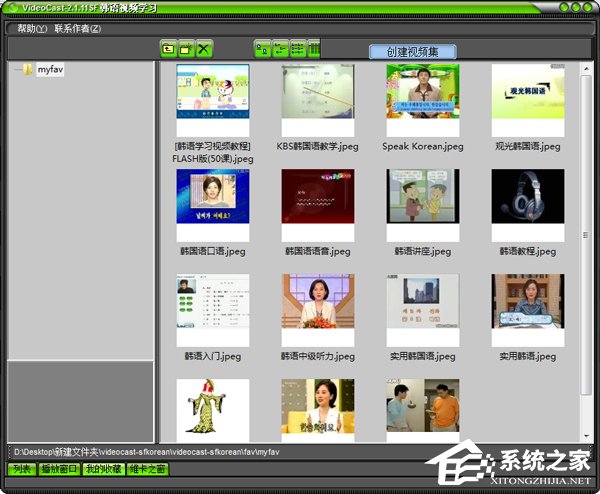Click the Speak Korean.jpeg file name
600x494 pixels.
pyautogui.click(x=423, y=147)
